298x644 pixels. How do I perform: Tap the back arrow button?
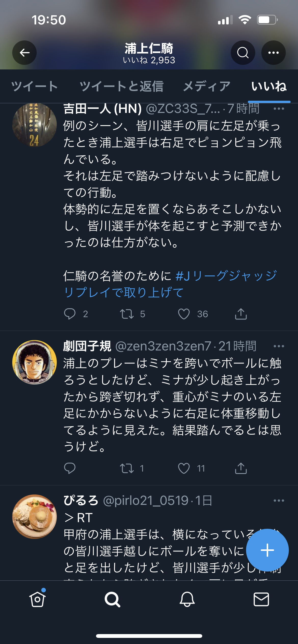(24, 53)
